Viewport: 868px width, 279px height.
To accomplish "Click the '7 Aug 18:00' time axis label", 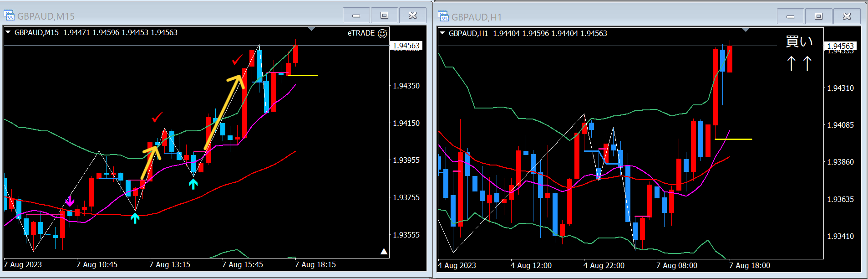I will coord(750,265).
